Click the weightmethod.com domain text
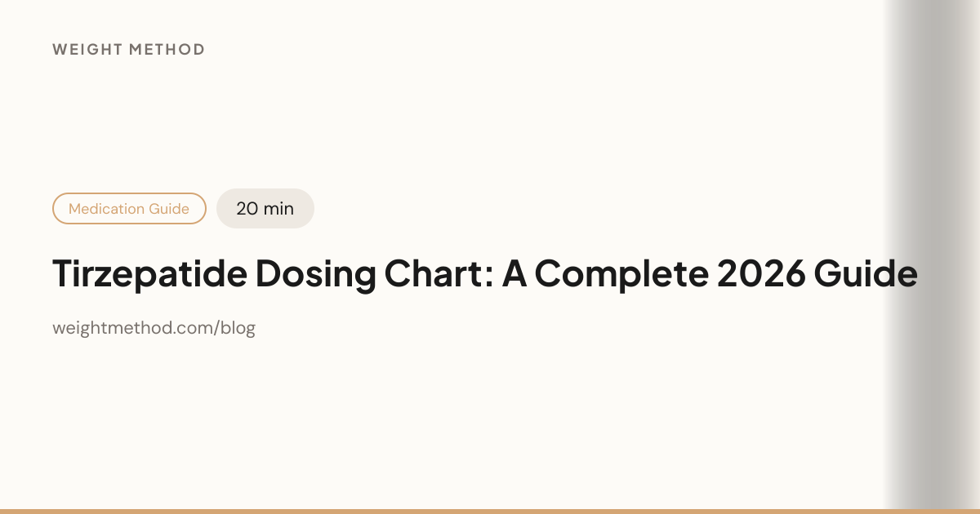Screen dimensions: 980x514 tap(134, 329)
